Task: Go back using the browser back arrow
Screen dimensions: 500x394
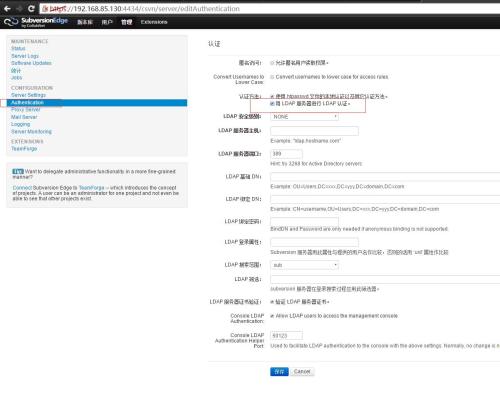Action: [7, 9]
